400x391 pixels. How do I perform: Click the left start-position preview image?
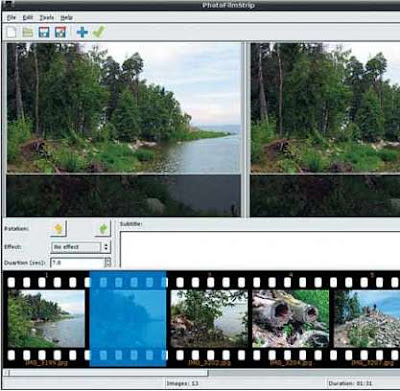(123, 130)
